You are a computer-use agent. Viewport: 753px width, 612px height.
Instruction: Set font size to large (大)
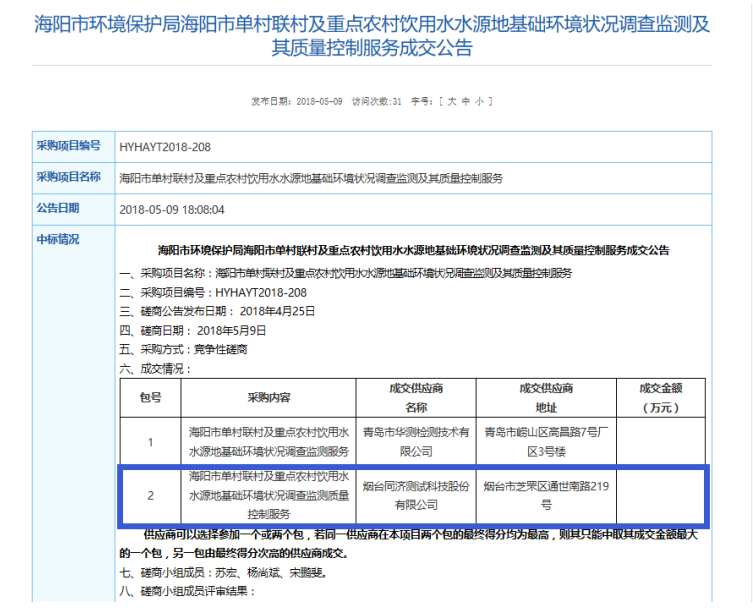click(x=451, y=101)
